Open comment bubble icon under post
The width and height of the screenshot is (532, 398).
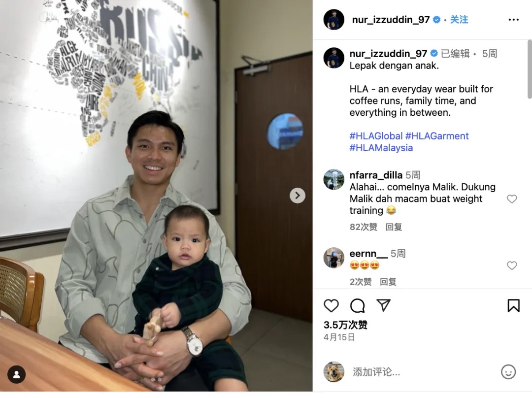357,306
